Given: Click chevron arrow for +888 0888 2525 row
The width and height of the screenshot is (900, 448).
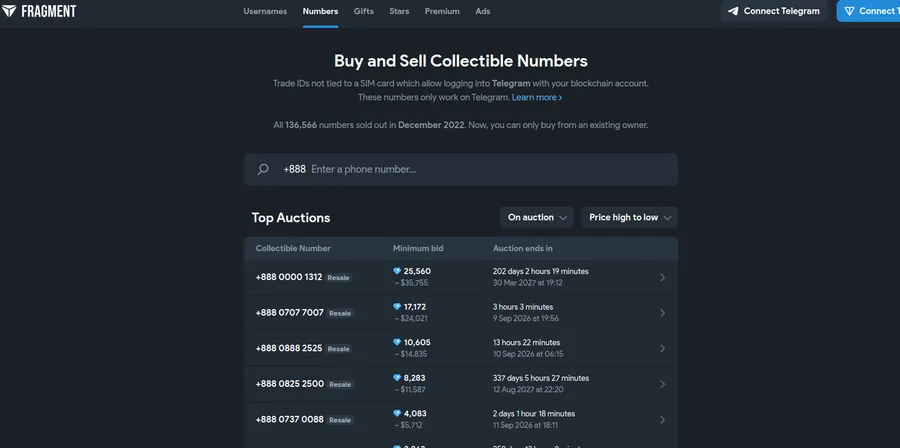Looking at the screenshot, I should (662, 348).
